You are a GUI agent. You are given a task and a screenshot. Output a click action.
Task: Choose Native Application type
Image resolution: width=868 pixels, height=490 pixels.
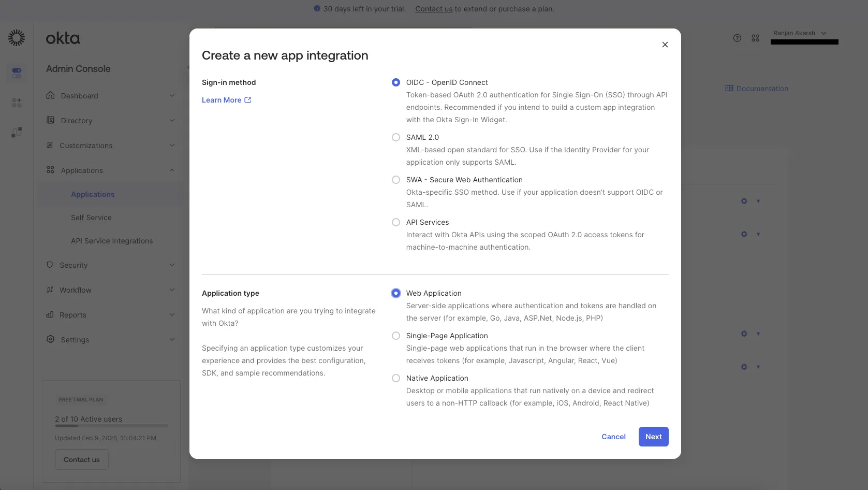396,378
